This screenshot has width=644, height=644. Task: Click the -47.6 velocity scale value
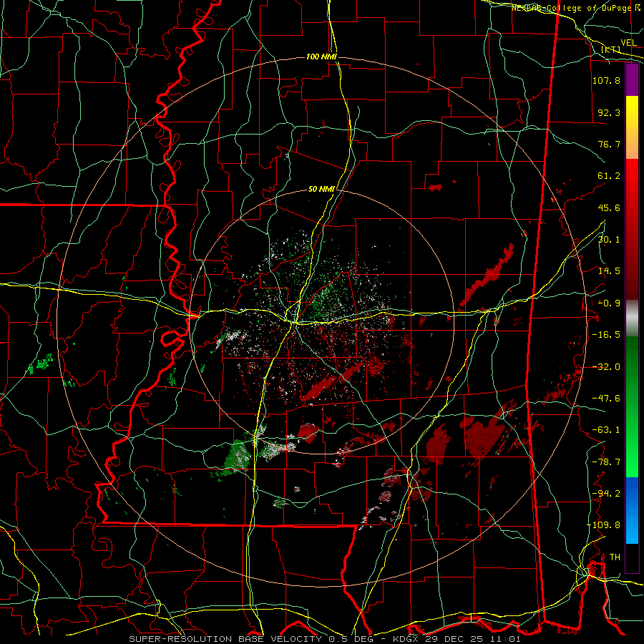[606, 399]
